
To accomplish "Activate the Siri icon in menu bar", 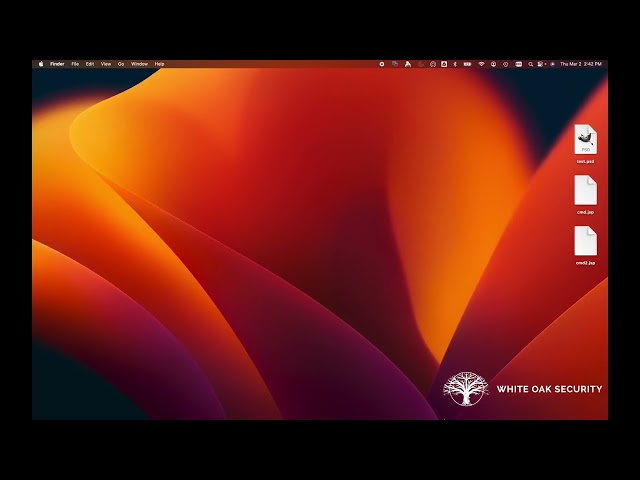I will pos(553,64).
